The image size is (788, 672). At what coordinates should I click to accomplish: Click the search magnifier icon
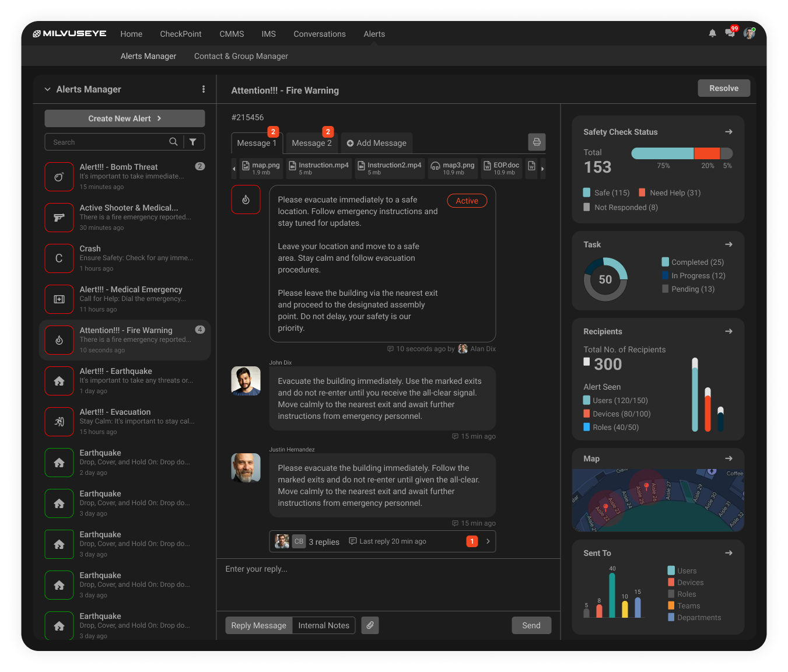pos(173,142)
